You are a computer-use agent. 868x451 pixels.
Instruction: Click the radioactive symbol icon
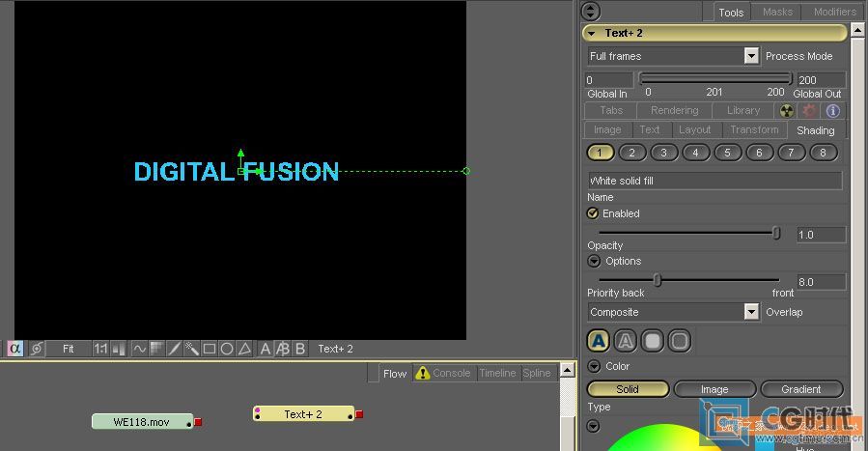787,111
